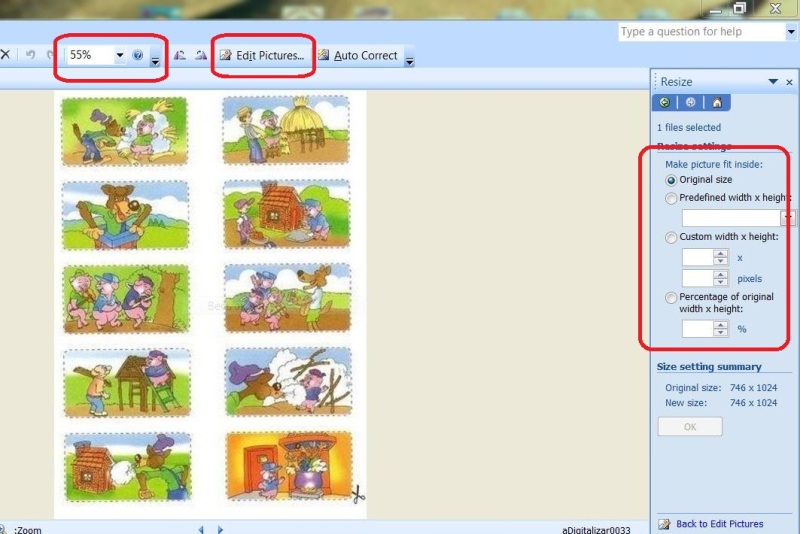Decrease custom height with down arrow
This screenshot has height=534, width=800.
[720, 282]
